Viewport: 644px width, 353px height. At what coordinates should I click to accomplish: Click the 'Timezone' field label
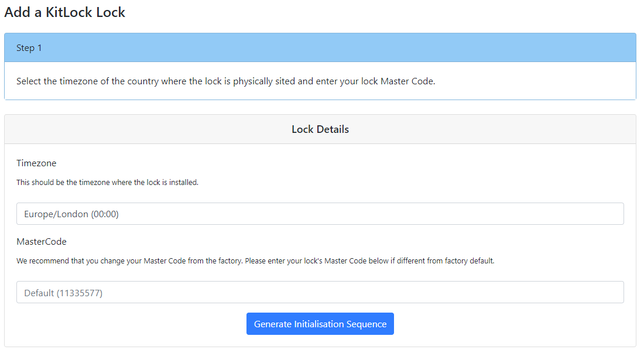point(36,163)
